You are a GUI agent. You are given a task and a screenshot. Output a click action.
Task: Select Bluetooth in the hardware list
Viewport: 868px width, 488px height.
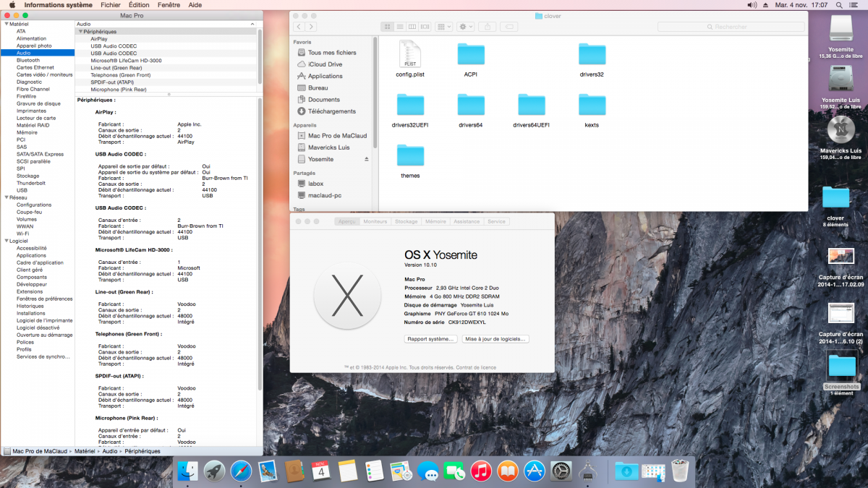point(28,60)
